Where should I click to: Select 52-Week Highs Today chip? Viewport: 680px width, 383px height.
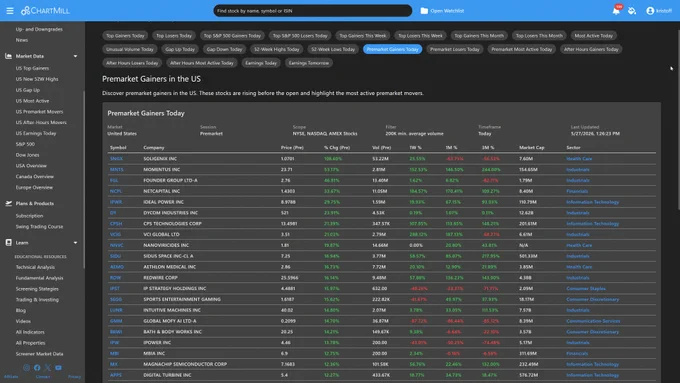[277, 49]
